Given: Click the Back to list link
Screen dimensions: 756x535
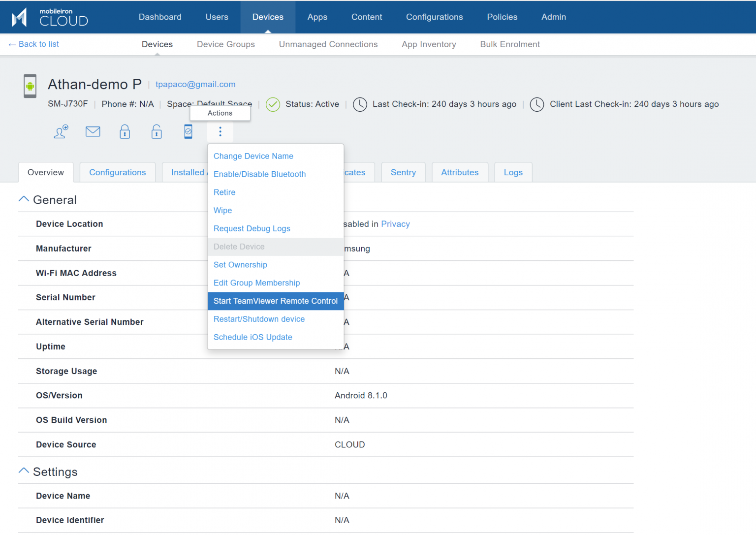Looking at the screenshot, I should 33,44.
